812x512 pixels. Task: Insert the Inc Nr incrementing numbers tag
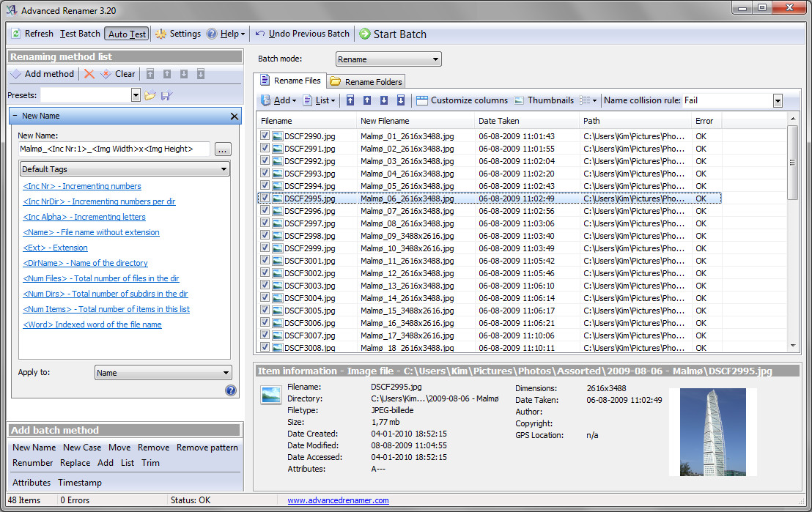click(x=82, y=186)
